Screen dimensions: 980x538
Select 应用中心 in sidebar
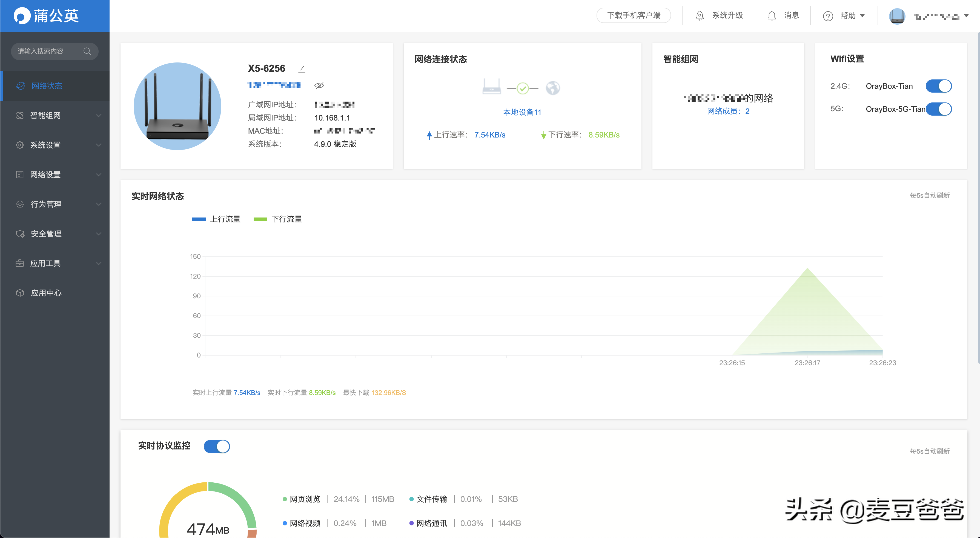[x=55, y=293]
